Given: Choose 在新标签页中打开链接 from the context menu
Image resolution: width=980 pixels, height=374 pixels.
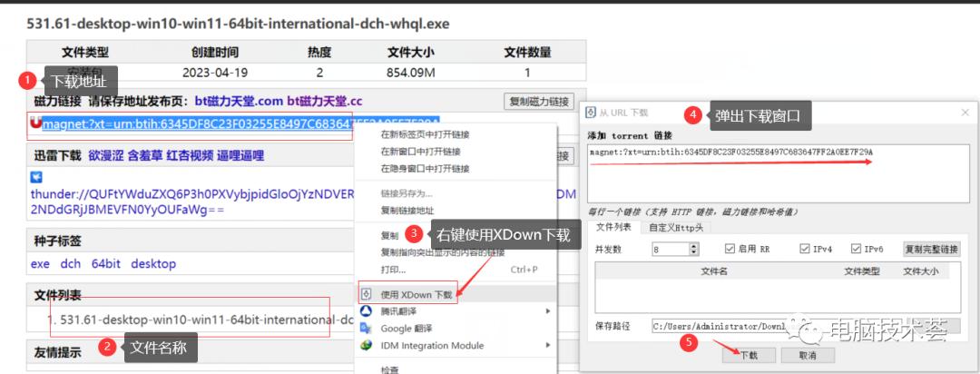Looking at the screenshot, I should click(425, 134).
